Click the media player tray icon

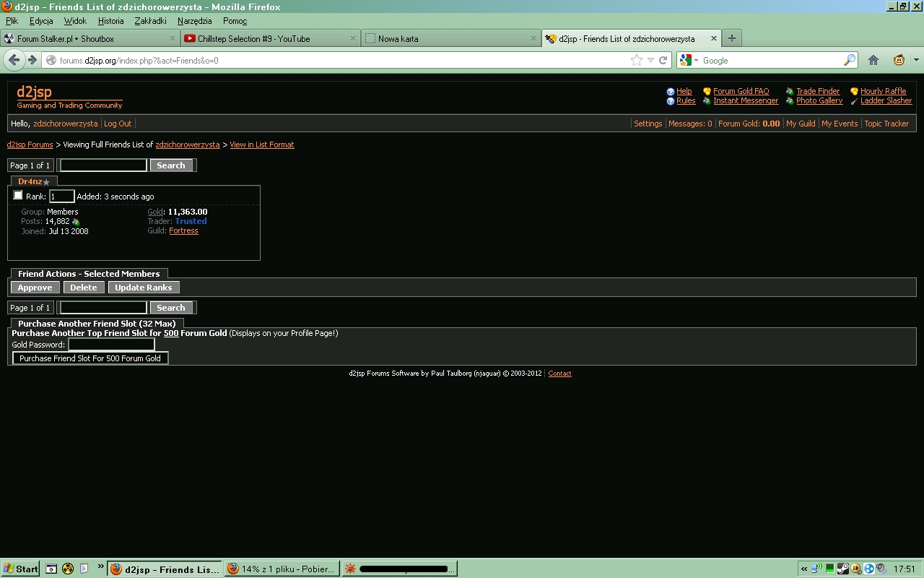pos(856,569)
